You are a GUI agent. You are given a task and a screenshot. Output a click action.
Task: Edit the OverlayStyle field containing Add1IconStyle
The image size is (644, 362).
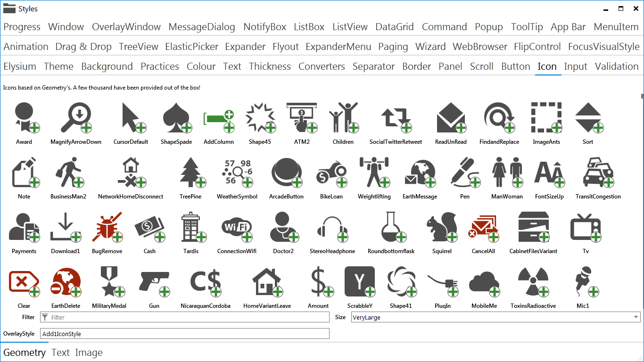pos(184,333)
